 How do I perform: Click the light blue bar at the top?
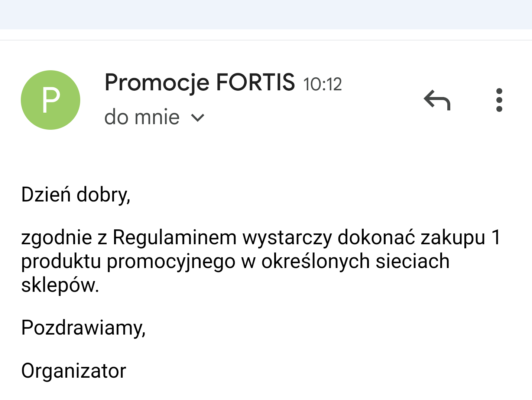coord(266,14)
